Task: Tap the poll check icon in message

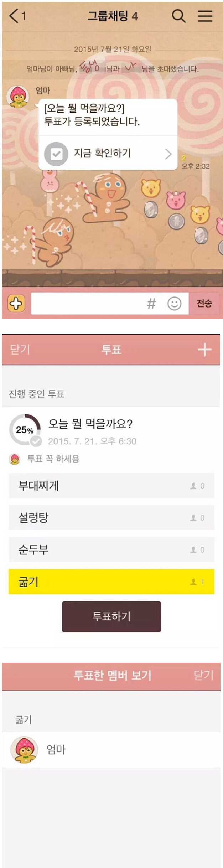Action: point(56,154)
